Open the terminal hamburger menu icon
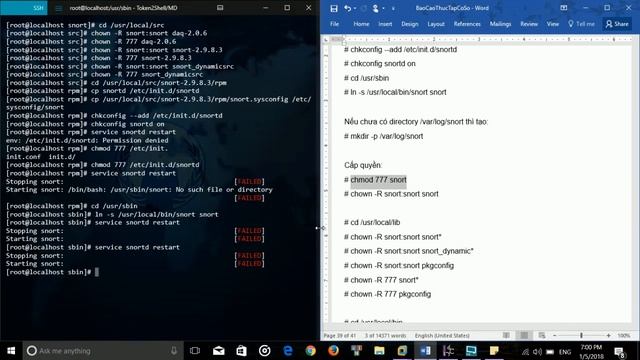The image size is (640, 360). pyautogui.click(x=59, y=8)
